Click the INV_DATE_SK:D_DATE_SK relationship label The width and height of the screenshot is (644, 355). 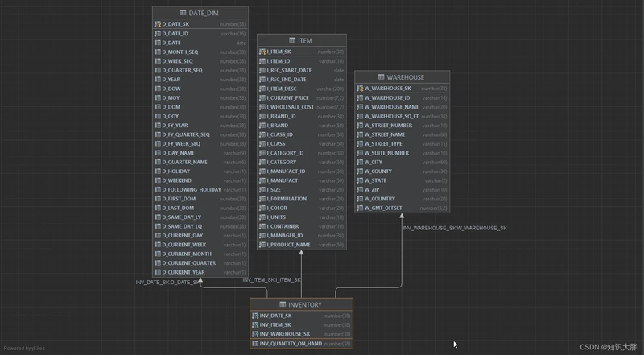coord(167,283)
